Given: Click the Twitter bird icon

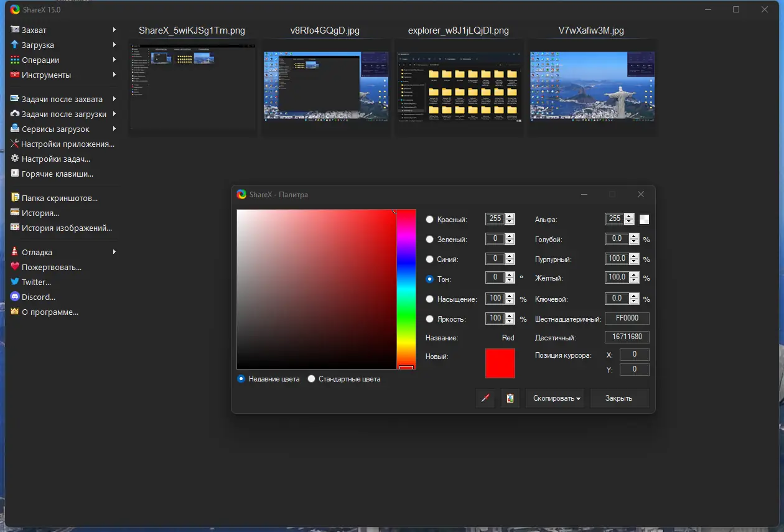Looking at the screenshot, I should click(15, 282).
